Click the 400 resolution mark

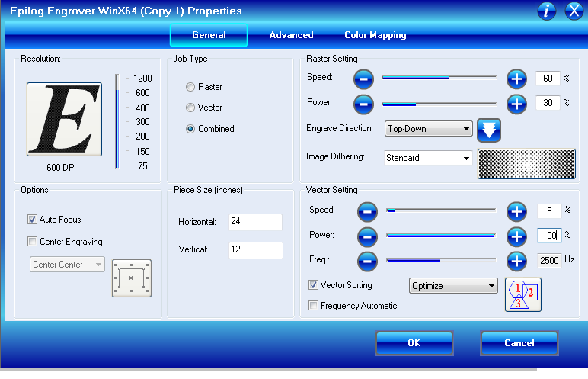pos(142,108)
